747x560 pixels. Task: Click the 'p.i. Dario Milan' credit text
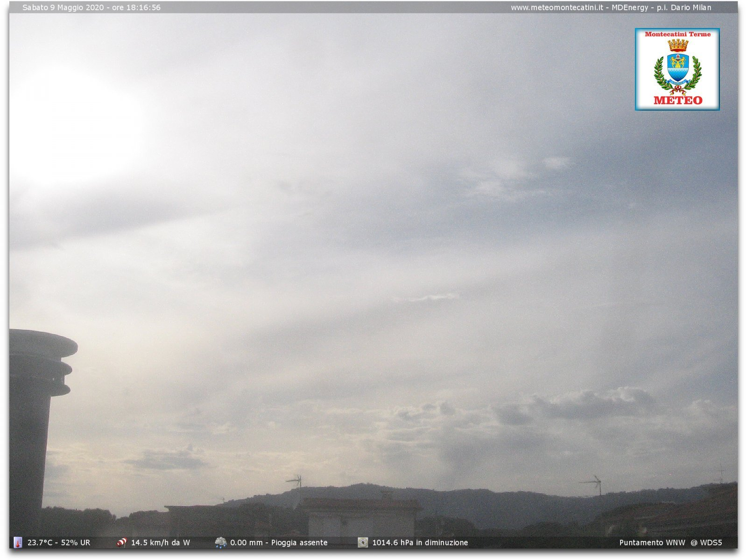(684, 7)
